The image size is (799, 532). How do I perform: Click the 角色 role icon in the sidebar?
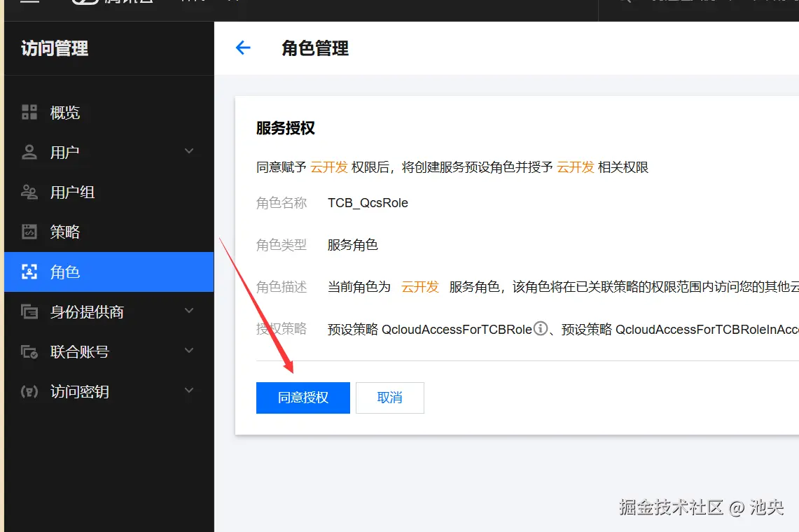click(x=29, y=272)
